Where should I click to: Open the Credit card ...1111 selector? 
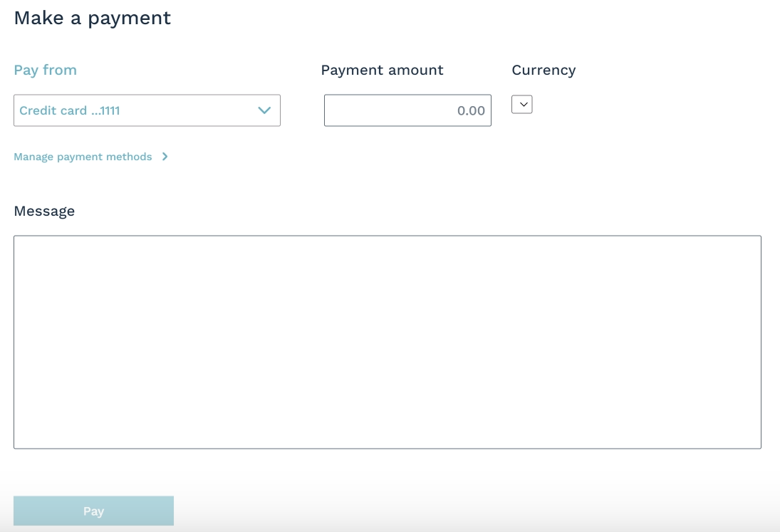147,110
